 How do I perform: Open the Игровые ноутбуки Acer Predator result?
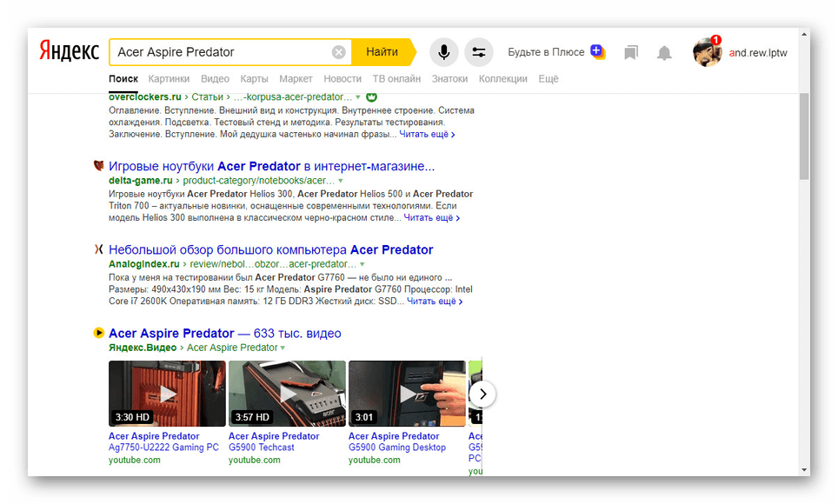[271, 166]
